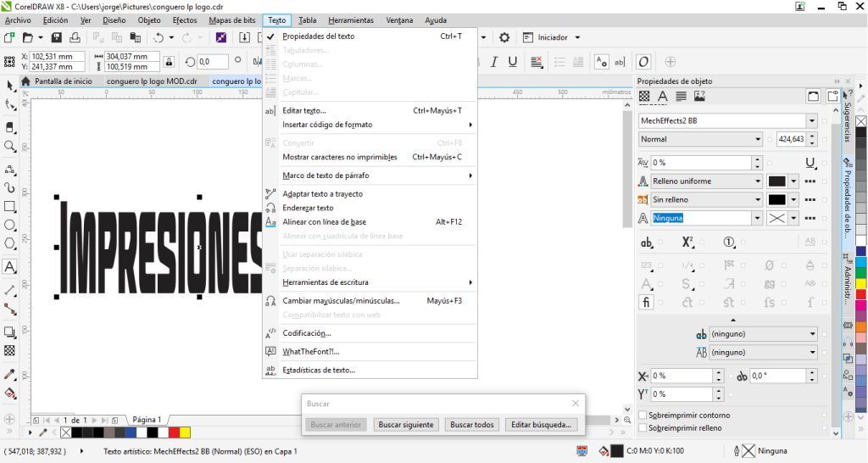
Task: Click the X position field 102,531 mm
Action: pyautogui.click(x=57, y=57)
